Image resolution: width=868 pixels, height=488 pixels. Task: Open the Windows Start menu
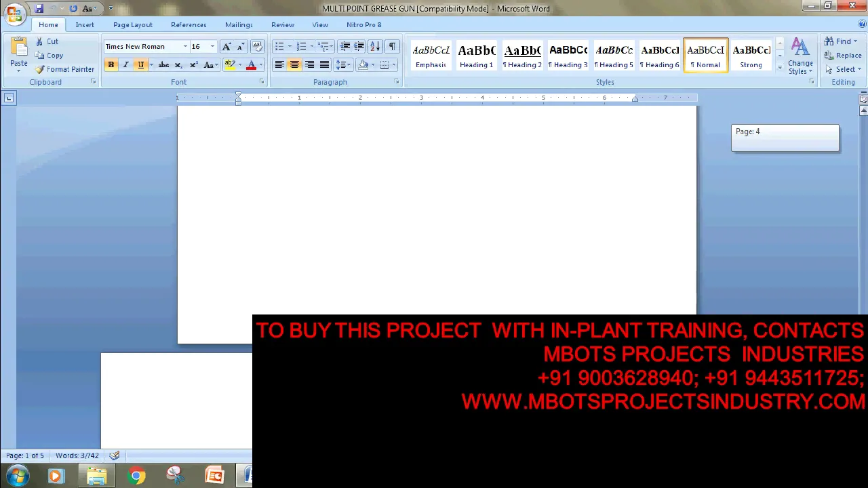click(x=17, y=476)
